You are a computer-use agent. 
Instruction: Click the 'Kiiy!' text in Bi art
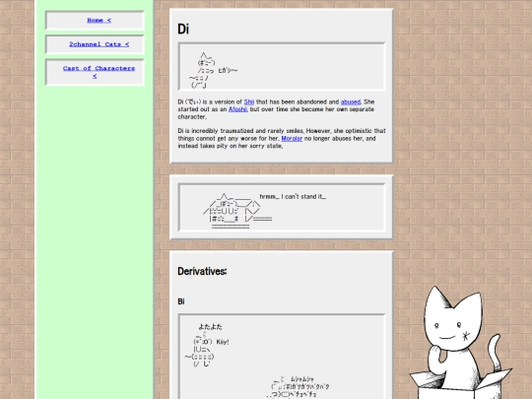click(223, 342)
